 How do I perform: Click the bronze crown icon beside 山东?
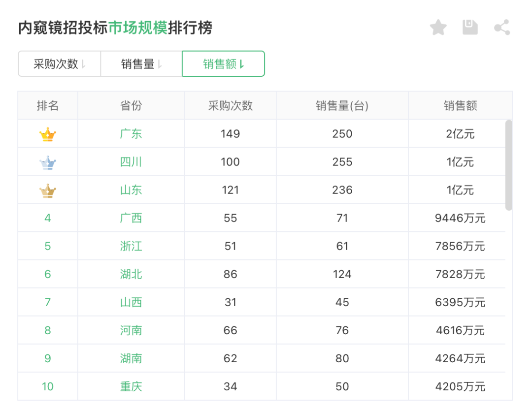pyautogui.click(x=47, y=189)
